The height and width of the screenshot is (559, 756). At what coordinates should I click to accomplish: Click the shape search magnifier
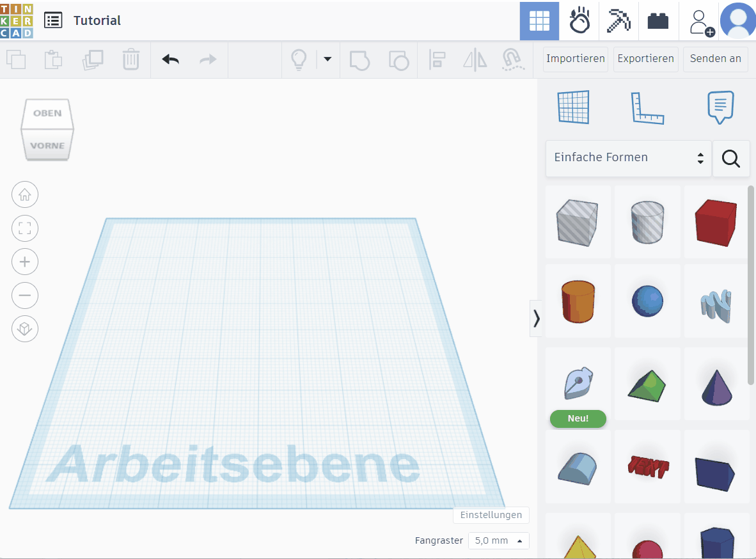click(731, 158)
